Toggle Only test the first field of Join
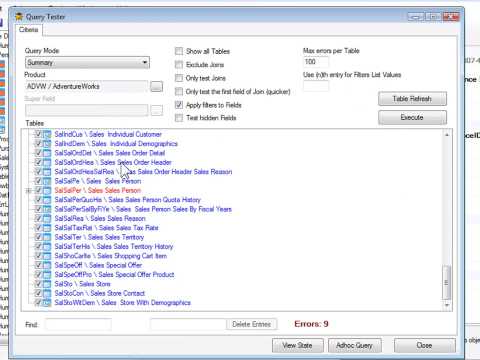Screen dimensions: 480x360 tap(179, 91)
